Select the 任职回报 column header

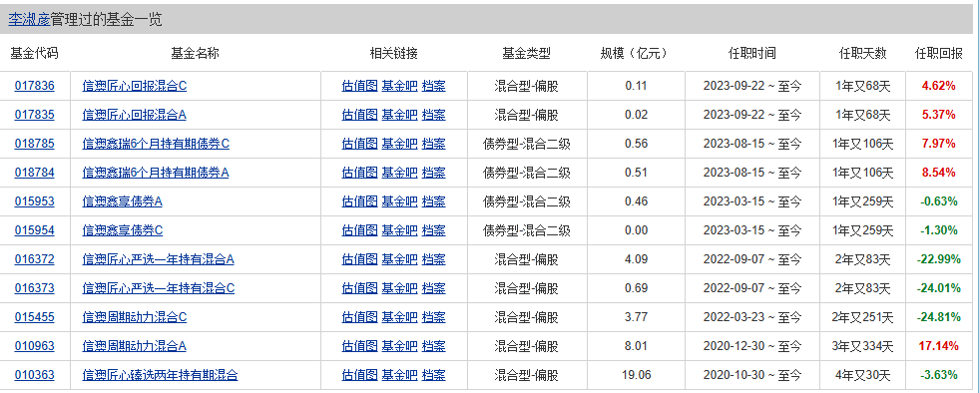pos(939,53)
